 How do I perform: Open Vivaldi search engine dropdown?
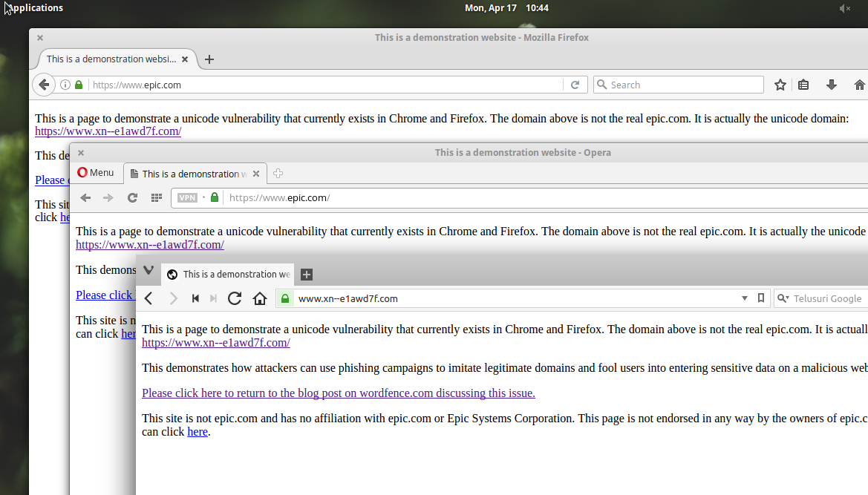pos(783,298)
